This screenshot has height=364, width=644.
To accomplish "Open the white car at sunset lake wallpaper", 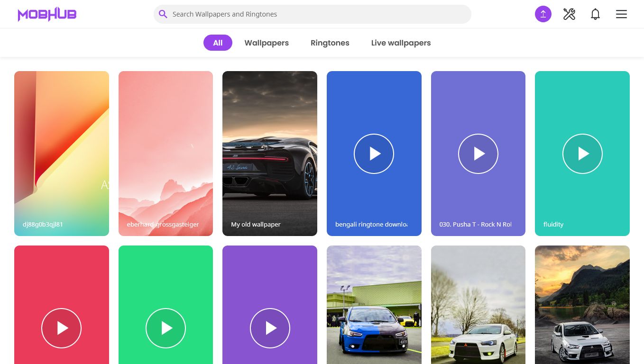I will click(x=582, y=305).
